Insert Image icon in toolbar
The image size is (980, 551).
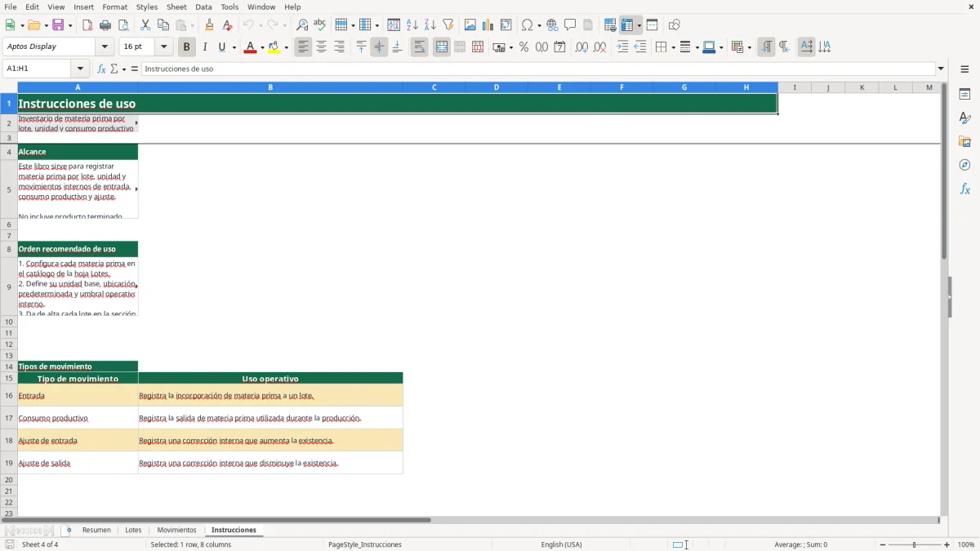(x=470, y=25)
